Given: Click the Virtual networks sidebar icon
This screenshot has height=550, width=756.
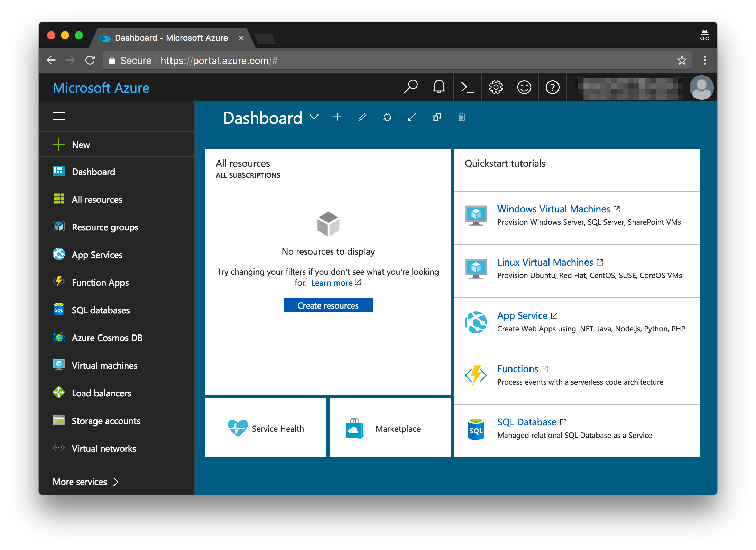Looking at the screenshot, I should (59, 448).
